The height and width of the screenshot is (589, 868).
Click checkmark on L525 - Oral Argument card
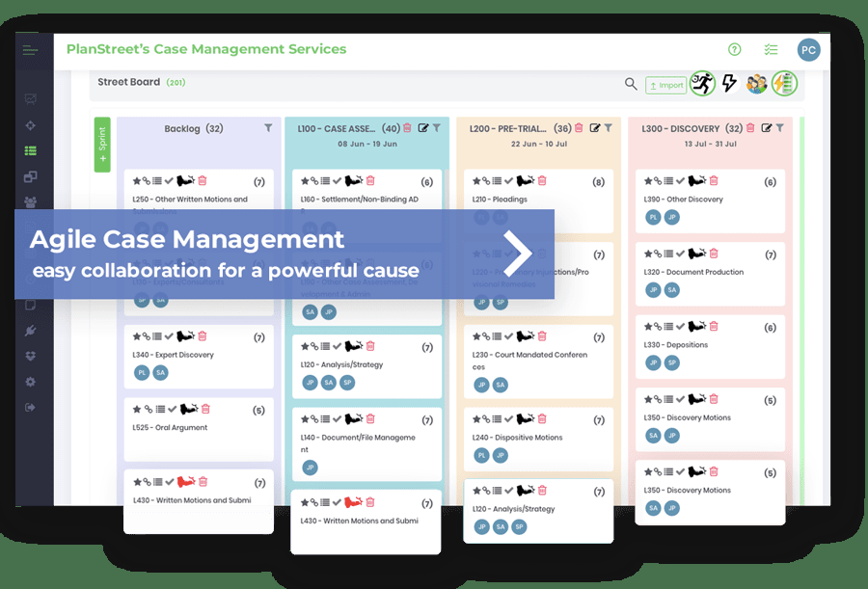pyautogui.click(x=173, y=409)
